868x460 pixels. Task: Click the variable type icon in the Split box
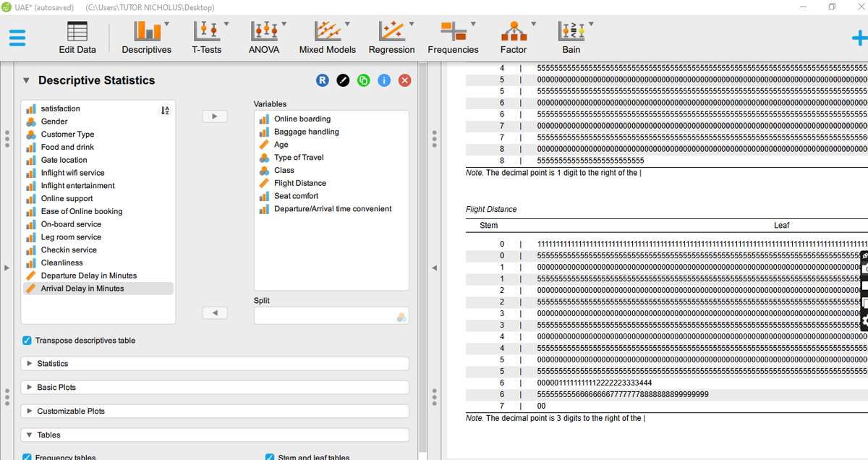(x=401, y=317)
